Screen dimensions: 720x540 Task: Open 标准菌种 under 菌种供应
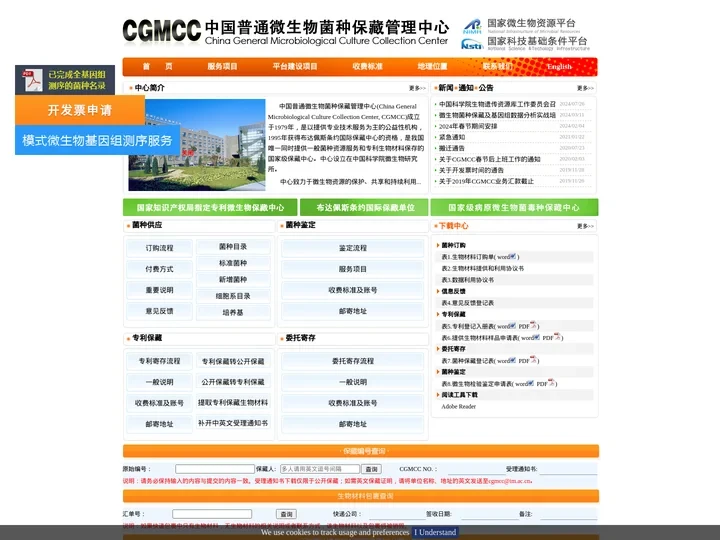click(233, 263)
